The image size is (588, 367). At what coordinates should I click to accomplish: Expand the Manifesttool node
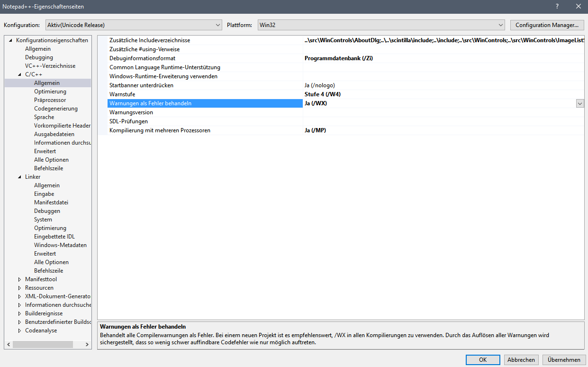[20, 279]
